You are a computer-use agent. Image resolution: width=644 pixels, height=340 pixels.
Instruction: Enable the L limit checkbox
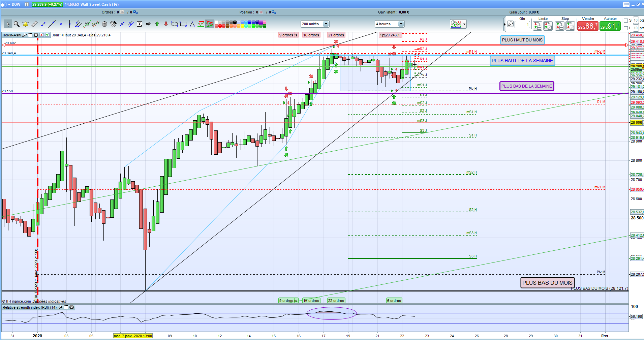tap(626, 28)
